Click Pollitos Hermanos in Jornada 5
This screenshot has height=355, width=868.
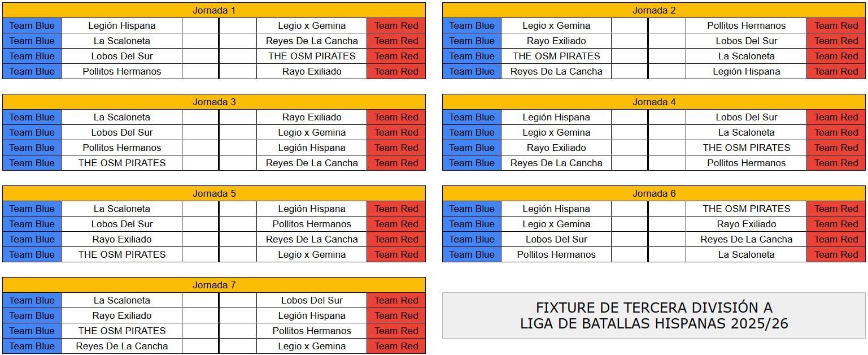312,224
